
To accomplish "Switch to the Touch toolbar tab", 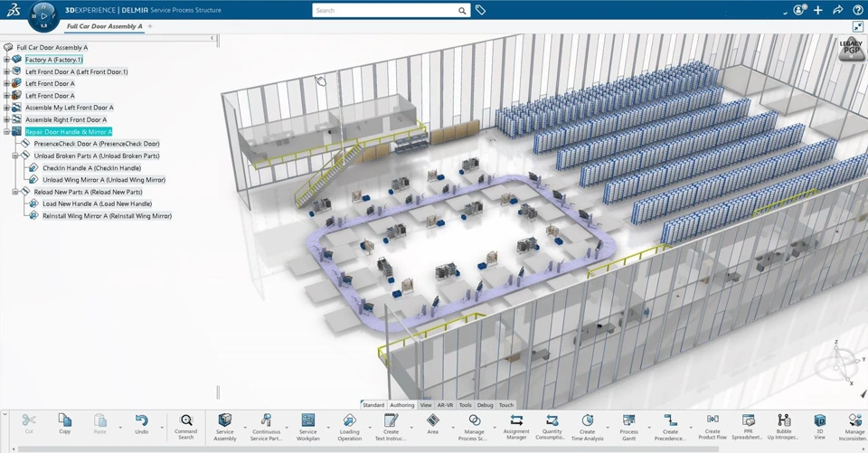I will [x=506, y=405].
